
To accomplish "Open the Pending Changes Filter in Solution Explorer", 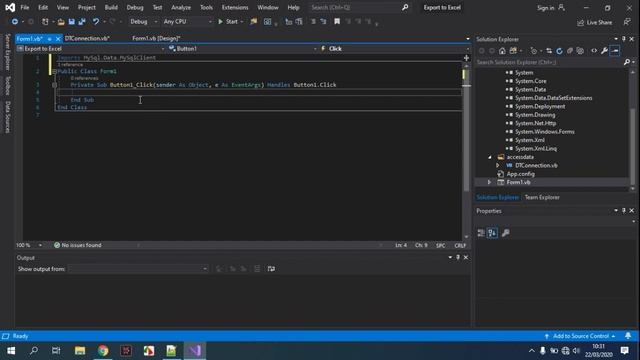I will click(x=533, y=51).
